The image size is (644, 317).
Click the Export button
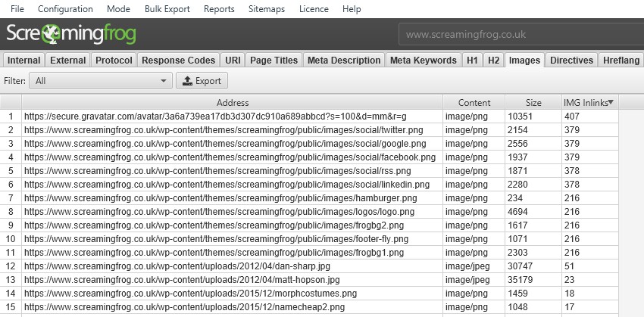click(x=202, y=81)
